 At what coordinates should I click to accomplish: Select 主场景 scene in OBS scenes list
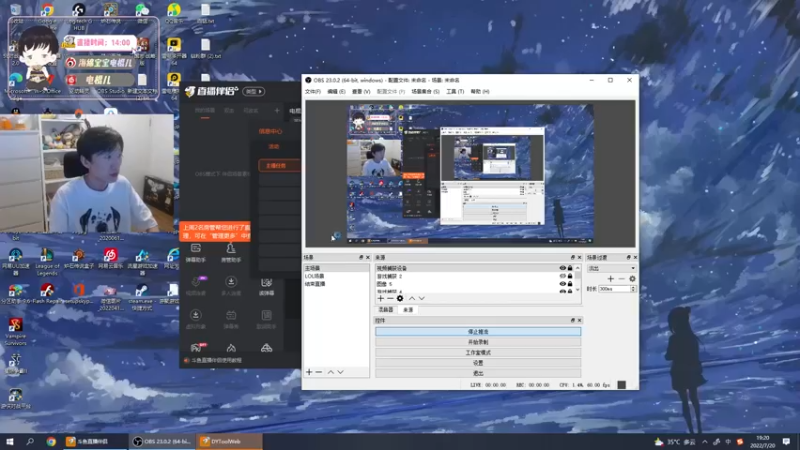(336, 268)
